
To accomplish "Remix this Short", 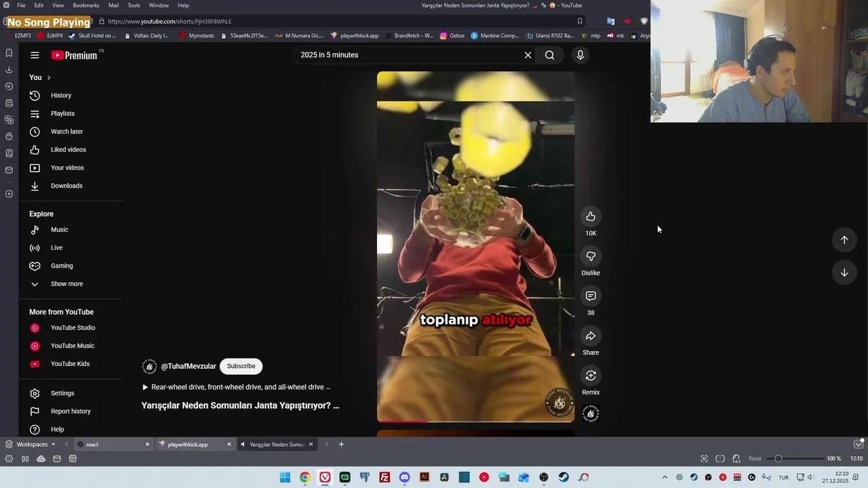I will [591, 375].
